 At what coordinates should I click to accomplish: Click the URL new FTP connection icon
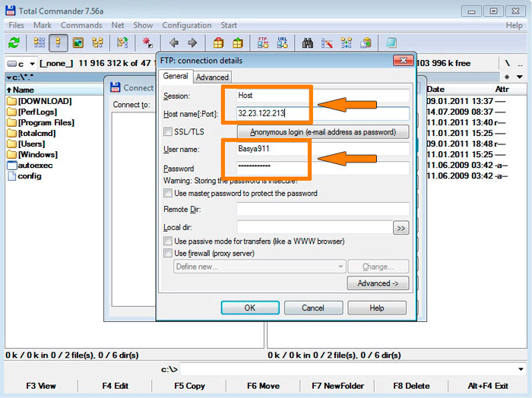coord(283,43)
